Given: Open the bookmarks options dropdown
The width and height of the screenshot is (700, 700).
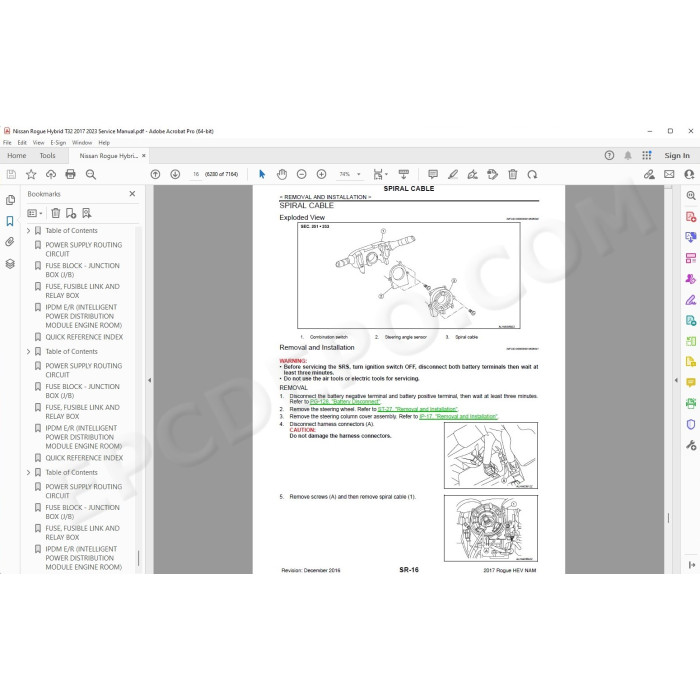Looking at the screenshot, I should (35, 213).
